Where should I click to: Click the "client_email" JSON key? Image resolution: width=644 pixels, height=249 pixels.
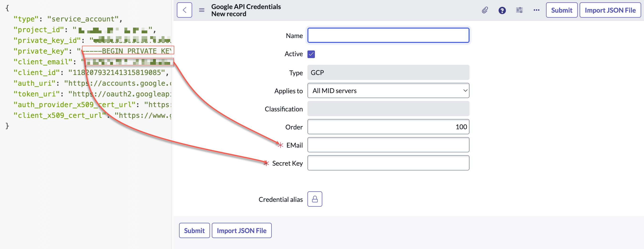[x=43, y=62]
